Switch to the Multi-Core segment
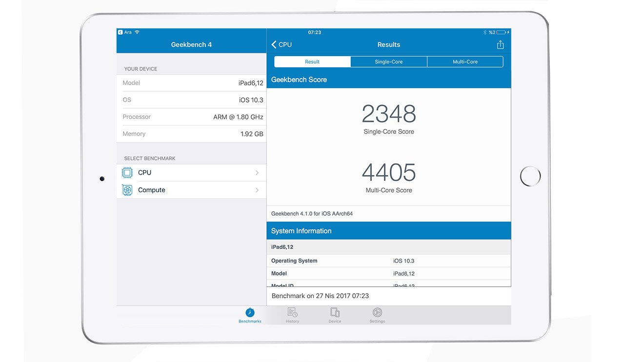Viewport: 644px width, 362px height. pyautogui.click(x=465, y=62)
